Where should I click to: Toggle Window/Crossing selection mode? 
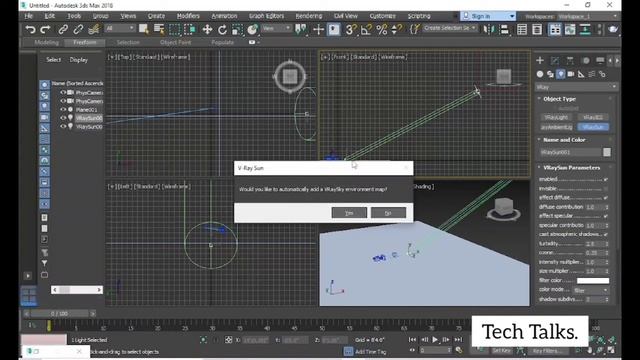[x=190, y=29]
